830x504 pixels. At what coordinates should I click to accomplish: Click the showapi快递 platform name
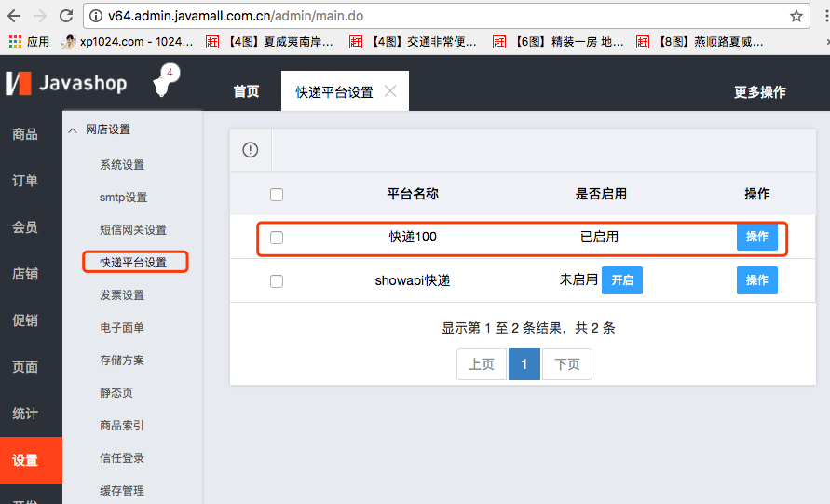coord(413,280)
